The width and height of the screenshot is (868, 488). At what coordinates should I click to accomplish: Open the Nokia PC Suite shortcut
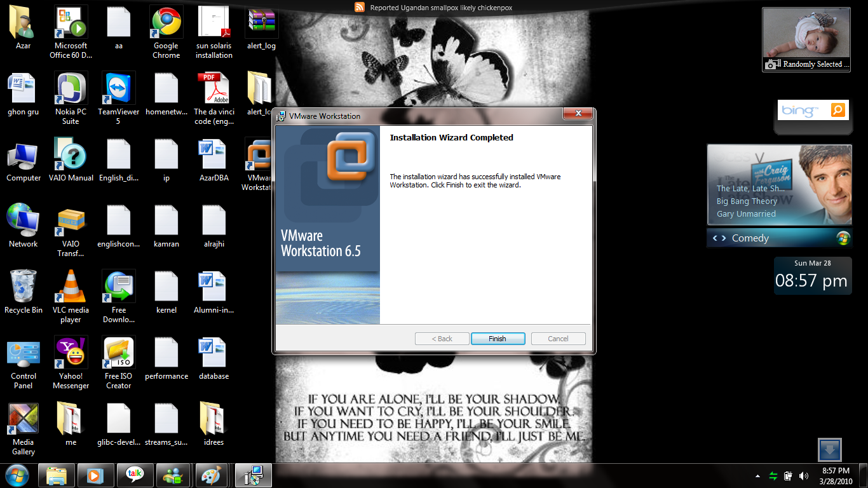point(71,89)
